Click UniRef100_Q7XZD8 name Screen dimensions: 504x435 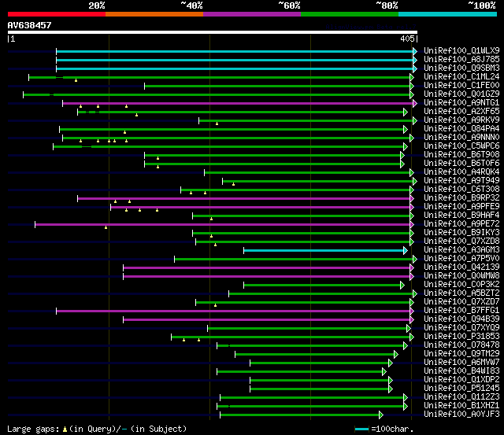(x=461, y=241)
